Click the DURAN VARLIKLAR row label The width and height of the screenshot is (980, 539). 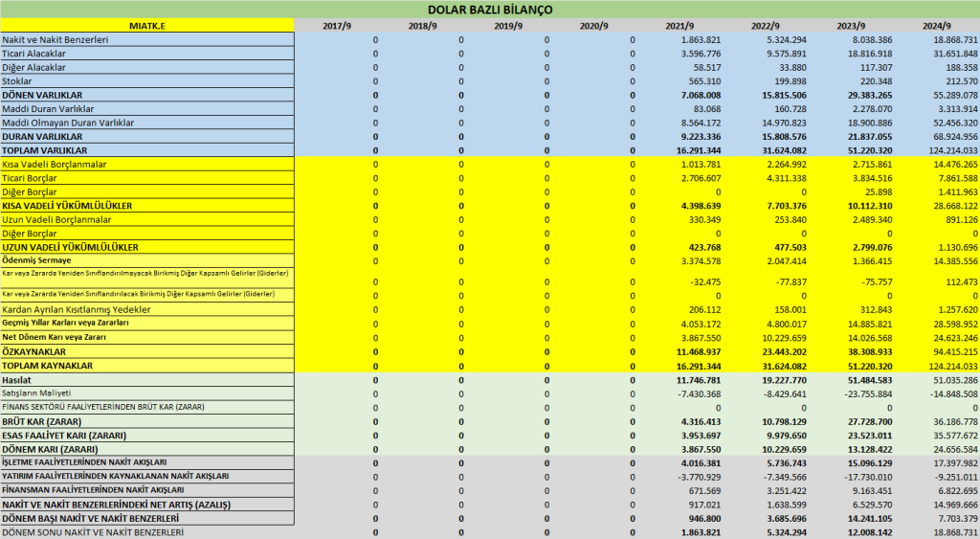42,136
